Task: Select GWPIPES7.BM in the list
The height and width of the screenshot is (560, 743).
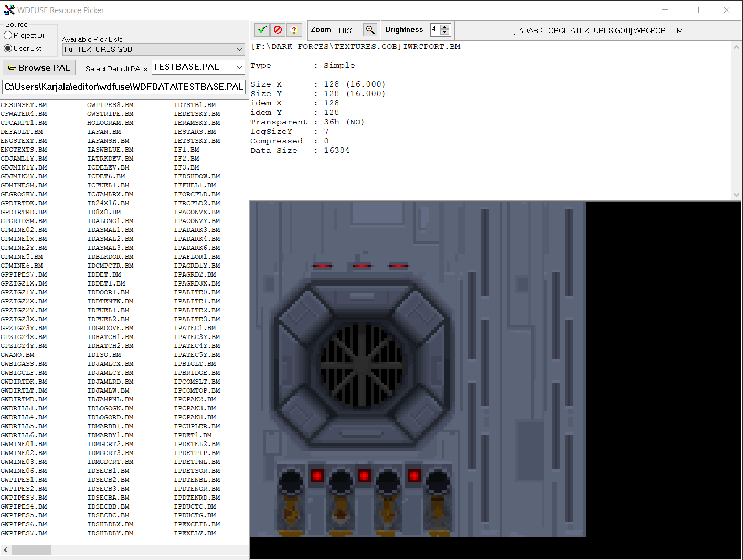Action: click(x=24, y=533)
